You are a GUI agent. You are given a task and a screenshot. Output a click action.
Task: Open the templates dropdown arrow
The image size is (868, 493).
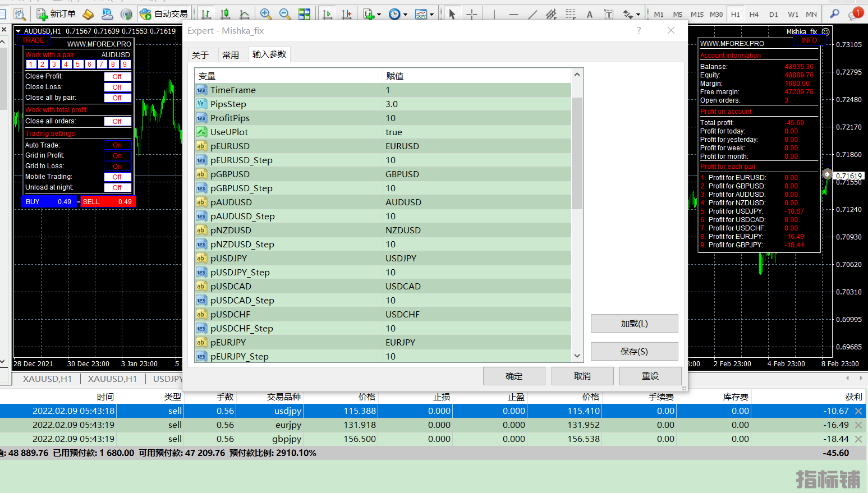click(x=432, y=15)
